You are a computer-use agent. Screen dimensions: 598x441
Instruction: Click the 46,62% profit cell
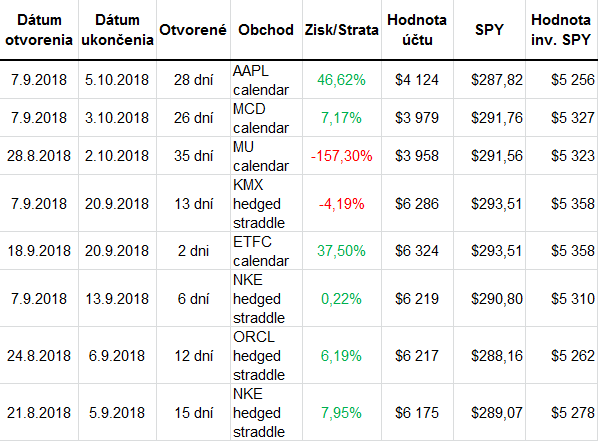point(342,80)
